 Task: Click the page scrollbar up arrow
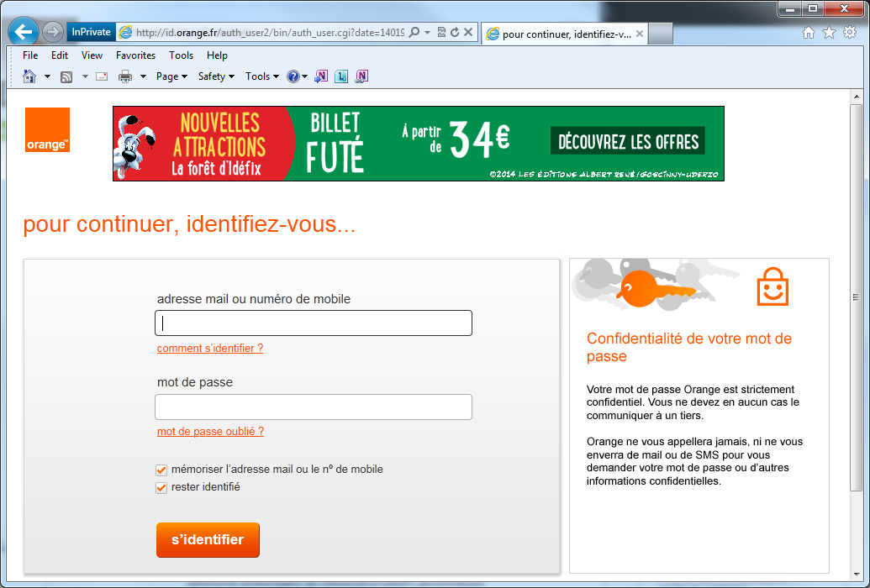(x=856, y=97)
